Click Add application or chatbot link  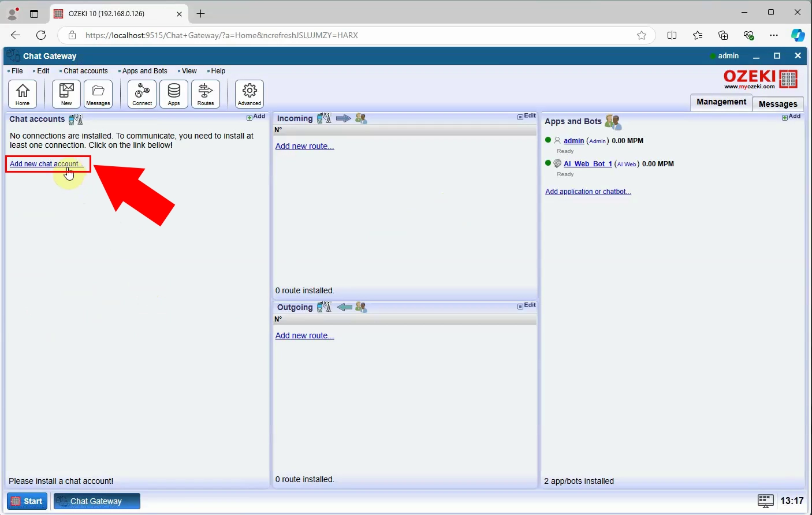tap(588, 192)
